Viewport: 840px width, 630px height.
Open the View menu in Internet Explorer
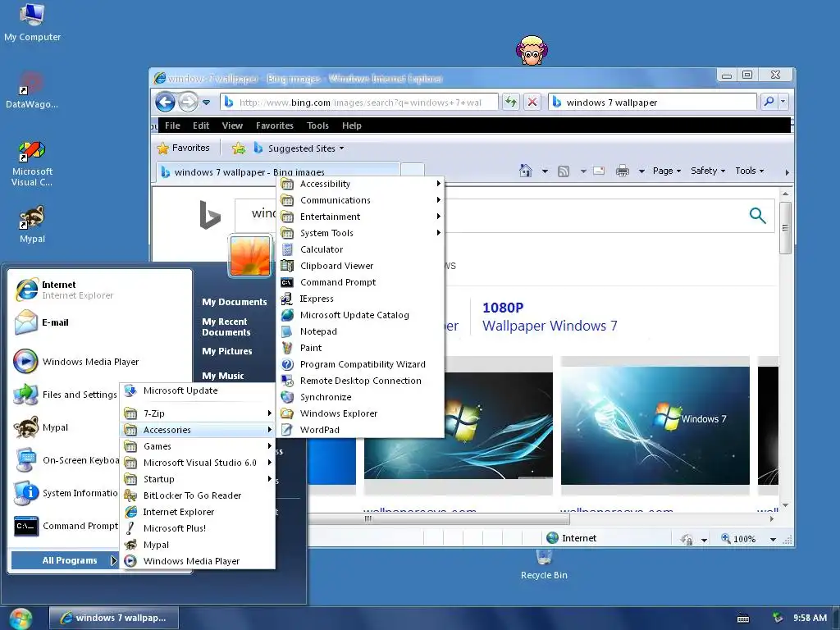(x=232, y=126)
